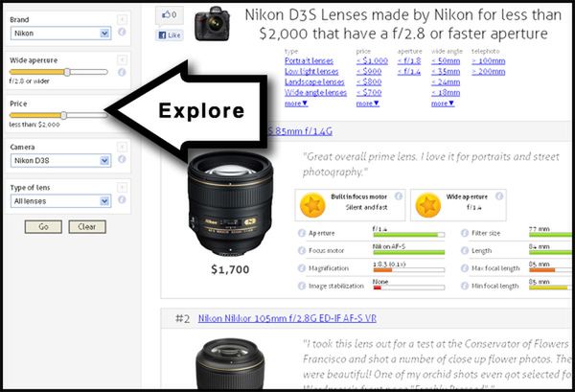Remove the Wide aperture filter with X icon
Image resolution: width=575 pixels, height=392 pixels.
click(x=122, y=59)
